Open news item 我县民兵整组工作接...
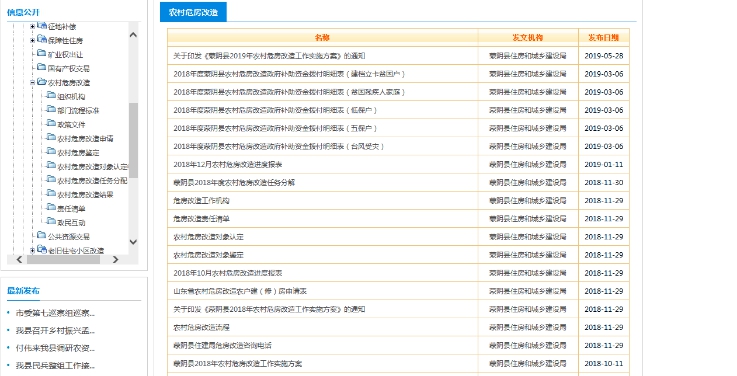737x376 pixels. click(55, 365)
